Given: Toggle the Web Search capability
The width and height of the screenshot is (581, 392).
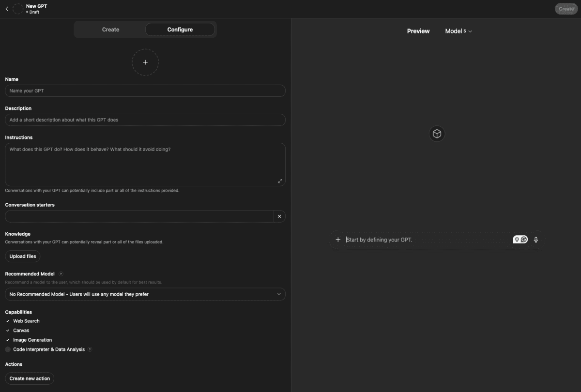Looking at the screenshot, I should tap(8, 321).
